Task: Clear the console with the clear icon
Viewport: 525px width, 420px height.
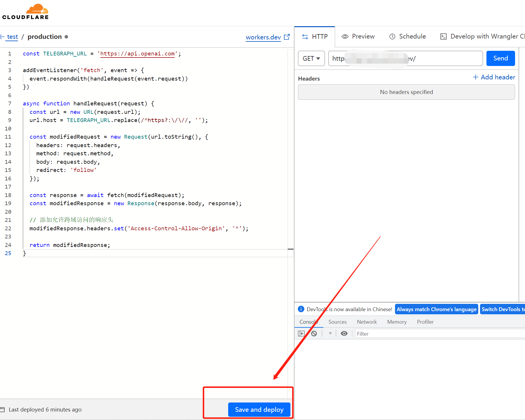Action: 314,333
